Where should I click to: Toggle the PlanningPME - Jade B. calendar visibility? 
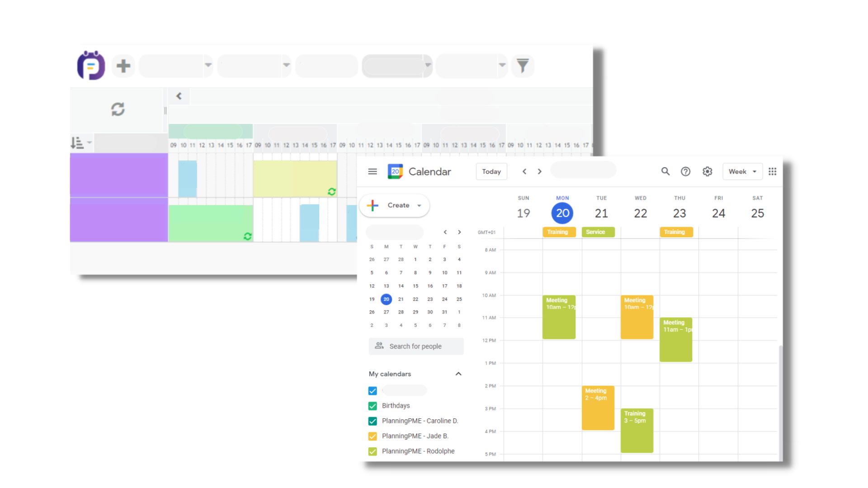pyautogui.click(x=372, y=436)
